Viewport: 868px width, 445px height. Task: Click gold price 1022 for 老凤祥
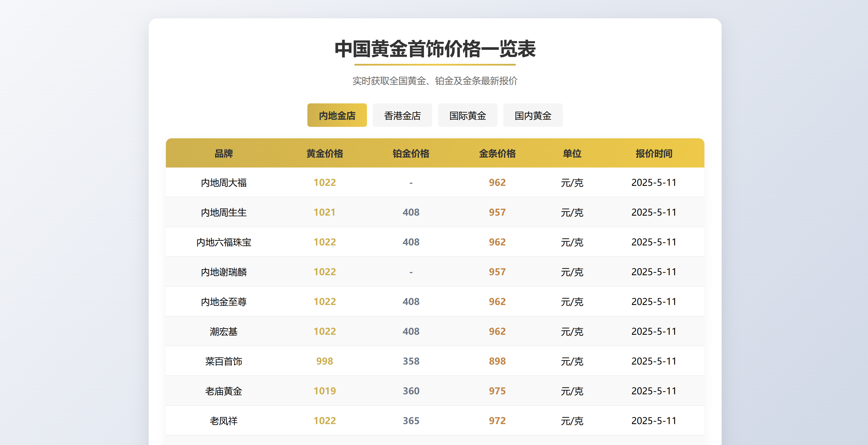click(x=325, y=421)
